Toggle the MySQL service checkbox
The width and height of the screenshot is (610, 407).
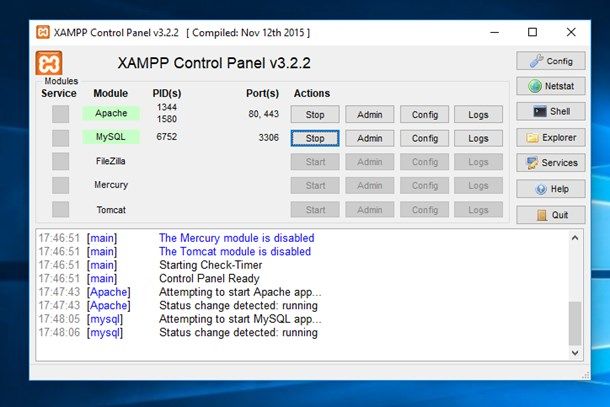61,138
